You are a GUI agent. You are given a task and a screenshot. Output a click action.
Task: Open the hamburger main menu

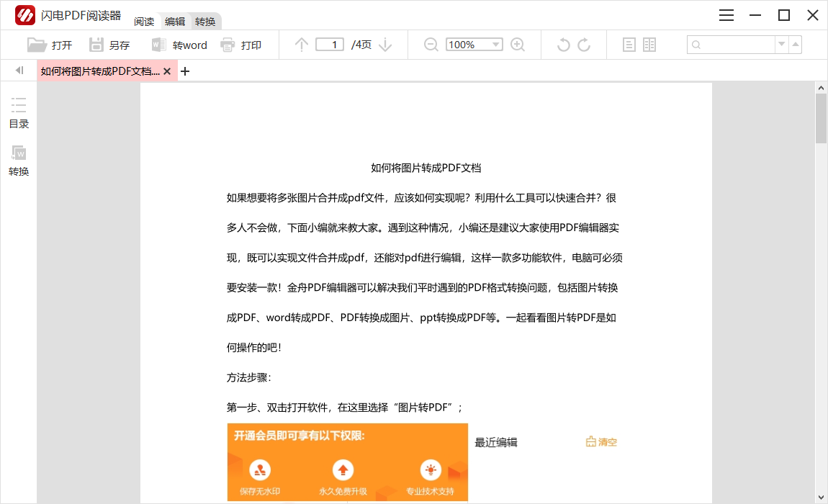point(726,15)
